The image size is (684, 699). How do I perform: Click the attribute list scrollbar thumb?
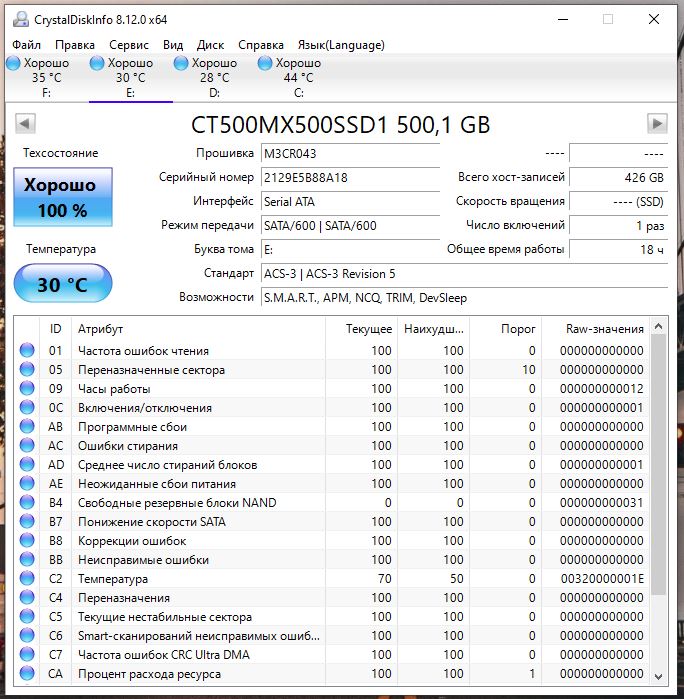point(658,465)
